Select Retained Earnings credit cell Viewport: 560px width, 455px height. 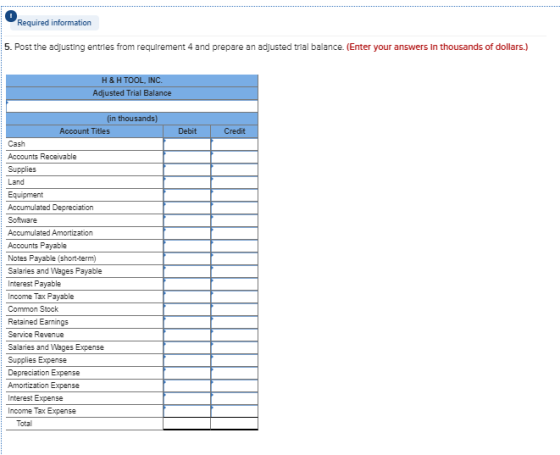[x=234, y=322]
